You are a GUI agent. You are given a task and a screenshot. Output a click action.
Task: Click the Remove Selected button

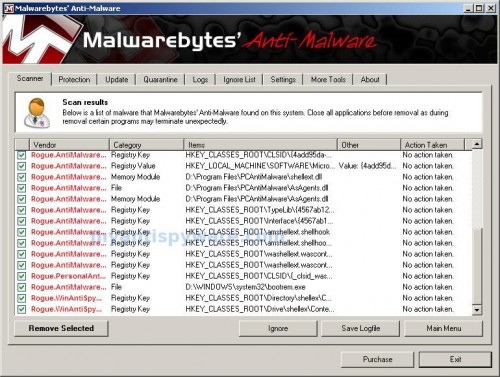coord(61,328)
